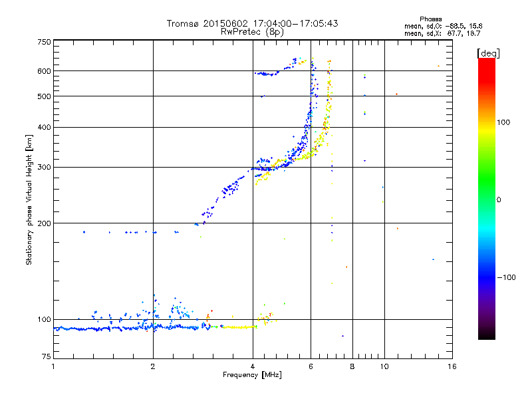Click the plot title "Tromsø 20150602 17:04:00-17:05:43"
532x399 pixels.
pos(252,23)
